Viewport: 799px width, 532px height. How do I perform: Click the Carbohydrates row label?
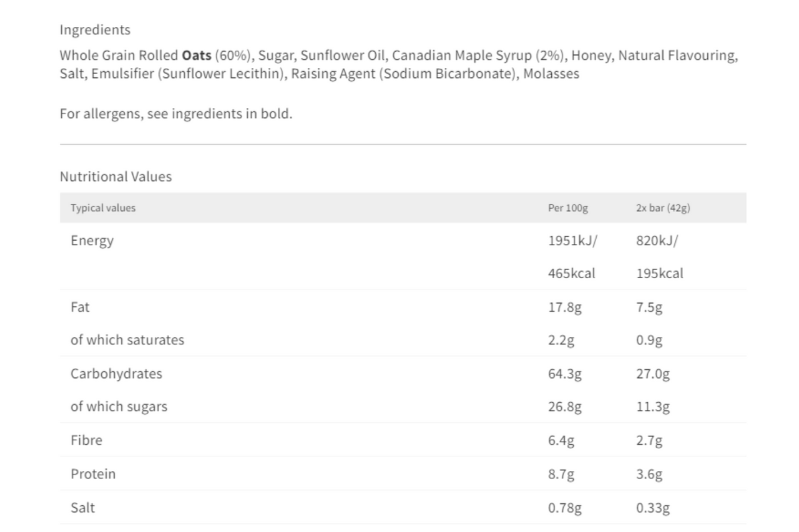(x=116, y=373)
